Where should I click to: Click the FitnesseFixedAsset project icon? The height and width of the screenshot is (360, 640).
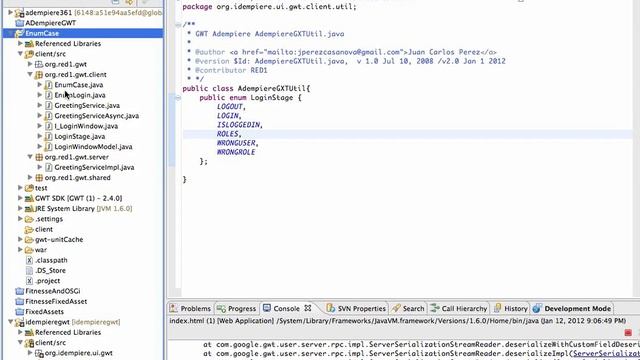click(19, 301)
